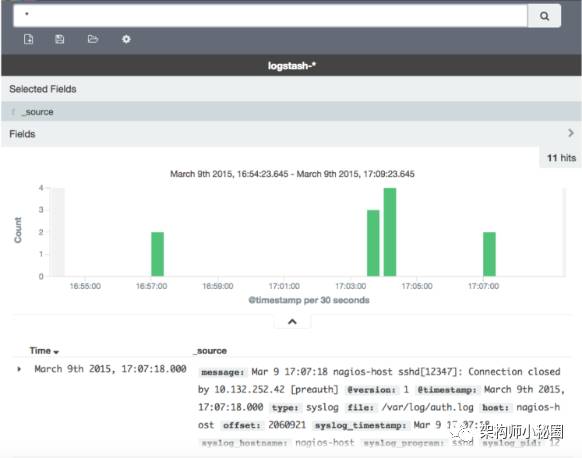Viewport: 582px width, 458px height.
Task: Click the histogram bar with count 3
Action: click(x=373, y=243)
